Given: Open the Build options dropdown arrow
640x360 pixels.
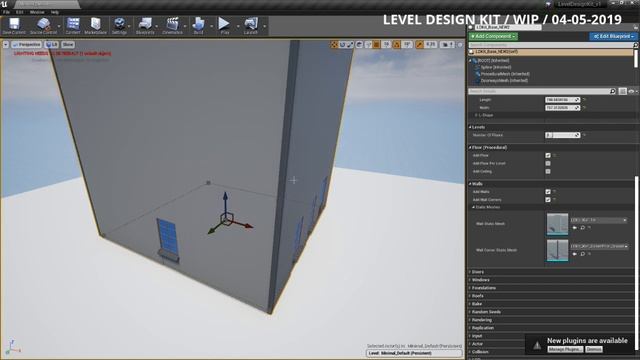Looking at the screenshot, I should click(211, 26).
